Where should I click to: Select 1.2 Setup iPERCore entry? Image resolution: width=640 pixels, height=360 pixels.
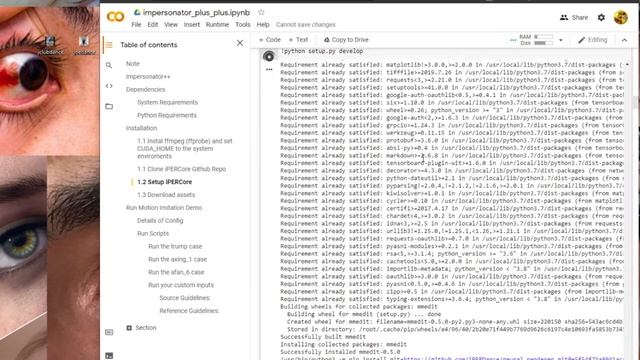[164, 182]
